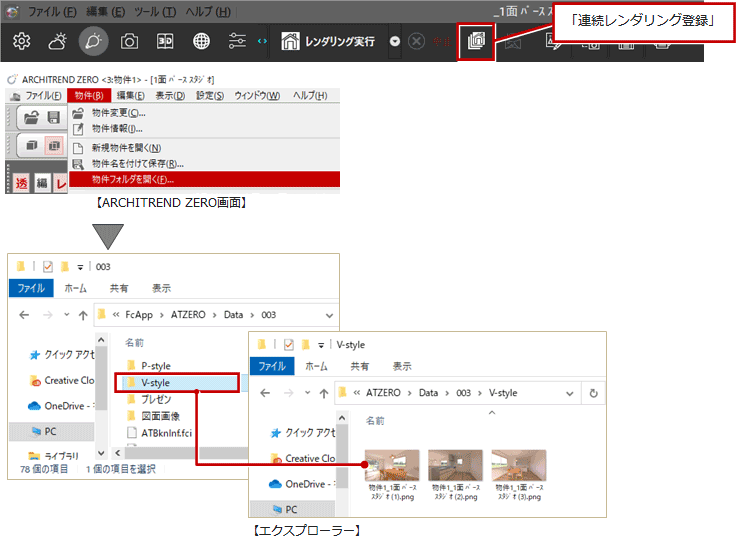The height and width of the screenshot is (547, 738).
Task: Click the cancel rendering X icon
Action: [416, 41]
